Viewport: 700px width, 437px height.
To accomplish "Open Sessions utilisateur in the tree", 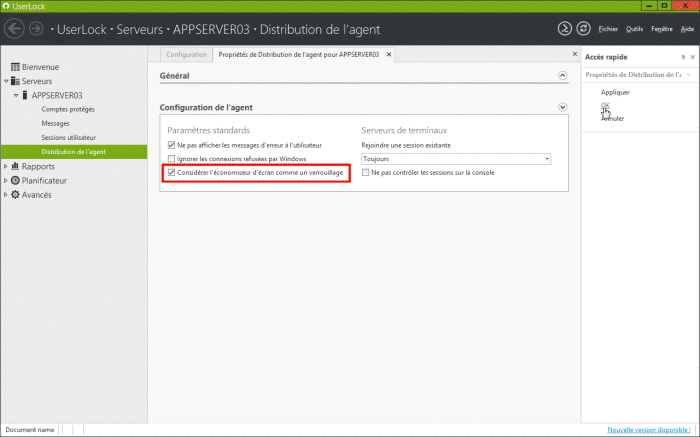I will click(68, 137).
